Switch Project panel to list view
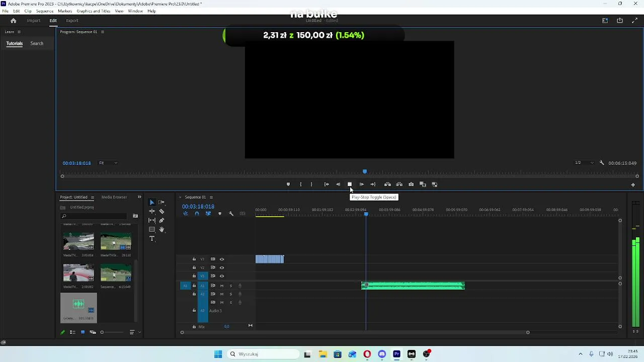Screen dimensions: 644x362 pos(72,332)
